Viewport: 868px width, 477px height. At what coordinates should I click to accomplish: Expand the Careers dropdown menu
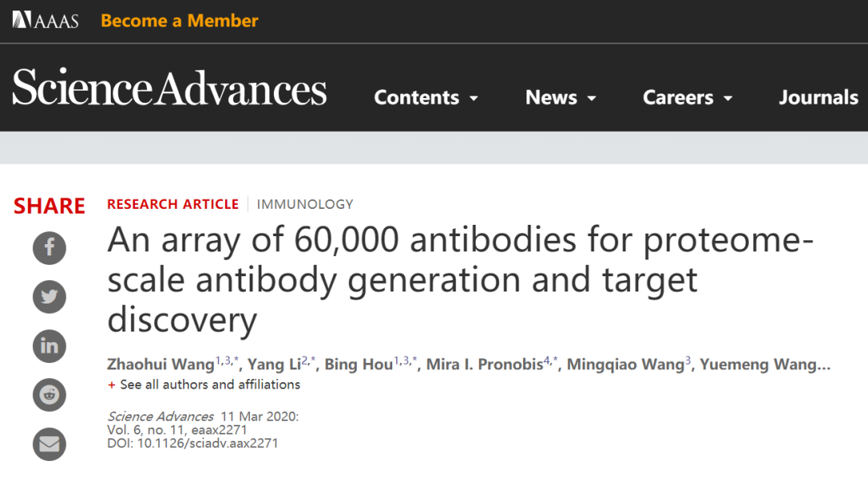pyautogui.click(x=687, y=98)
